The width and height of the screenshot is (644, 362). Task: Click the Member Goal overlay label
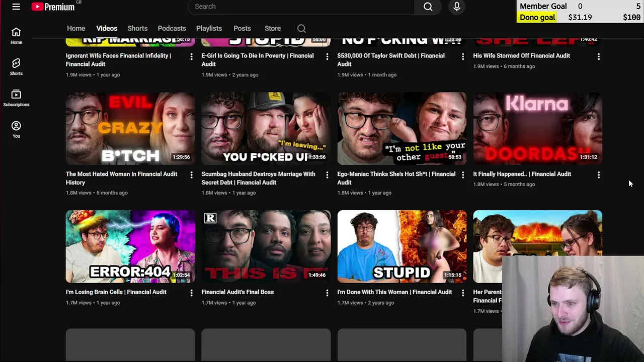[x=543, y=6]
